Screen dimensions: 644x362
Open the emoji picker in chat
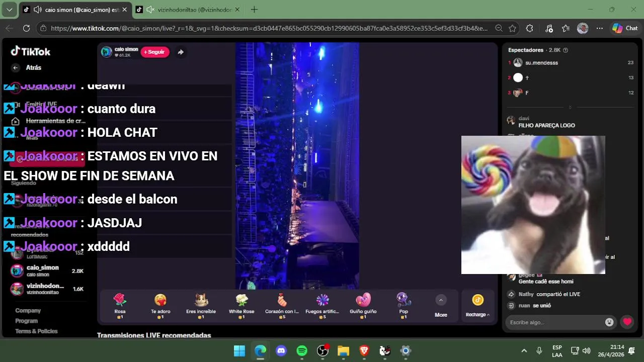coord(609,322)
